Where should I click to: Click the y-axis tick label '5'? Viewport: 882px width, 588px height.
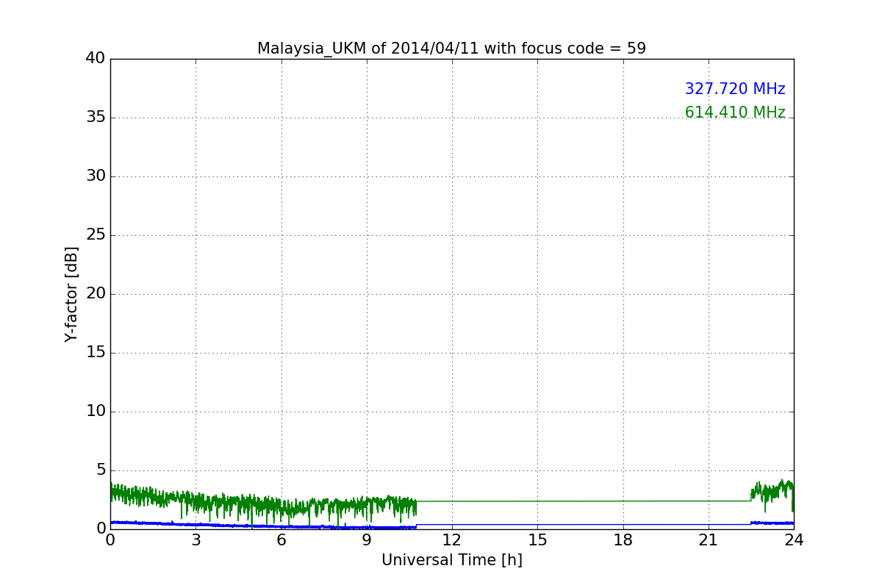pos(101,470)
